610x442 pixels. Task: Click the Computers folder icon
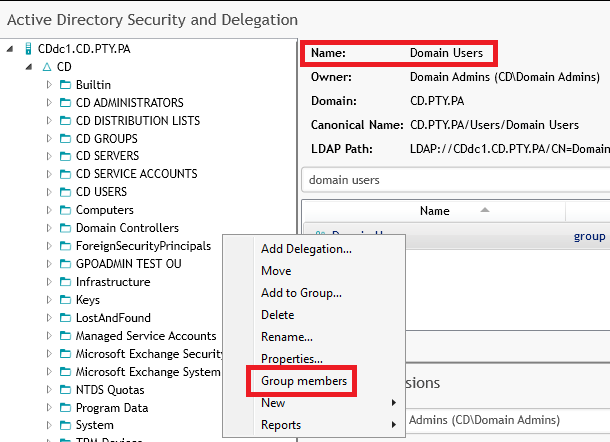(65, 210)
